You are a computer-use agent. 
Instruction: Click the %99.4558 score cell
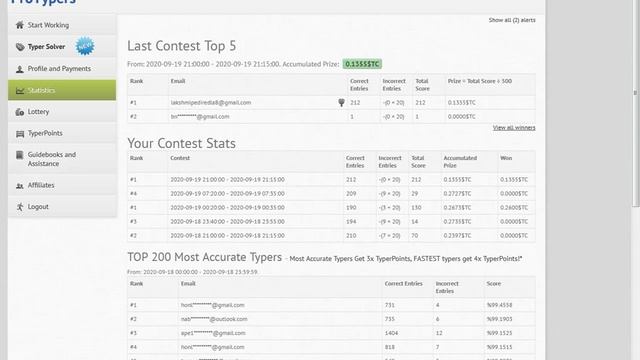coord(499,305)
